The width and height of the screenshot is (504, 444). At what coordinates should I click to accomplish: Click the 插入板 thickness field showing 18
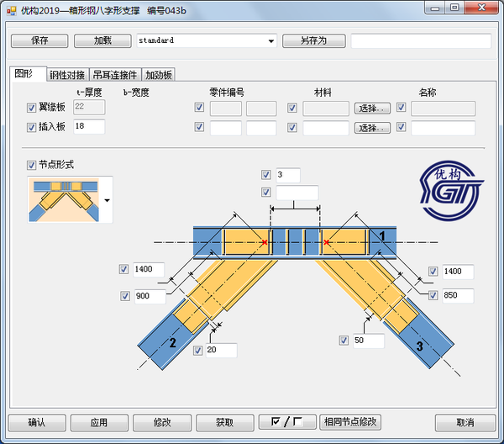point(89,127)
